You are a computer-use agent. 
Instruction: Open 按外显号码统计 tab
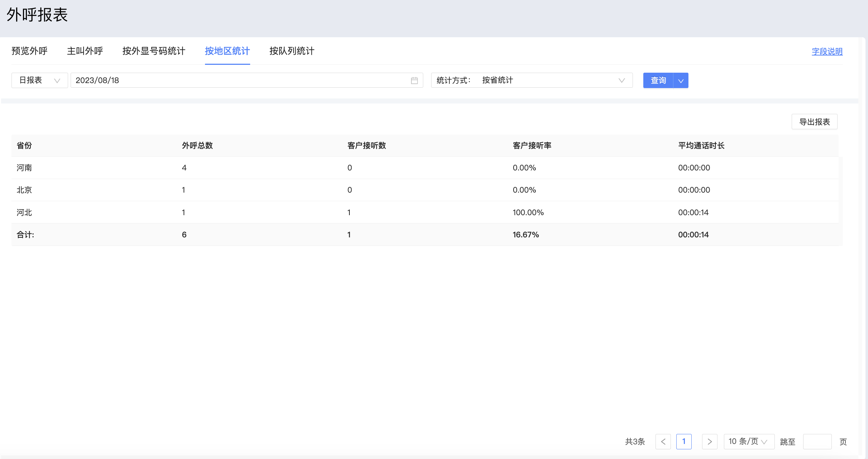[154, 51]
